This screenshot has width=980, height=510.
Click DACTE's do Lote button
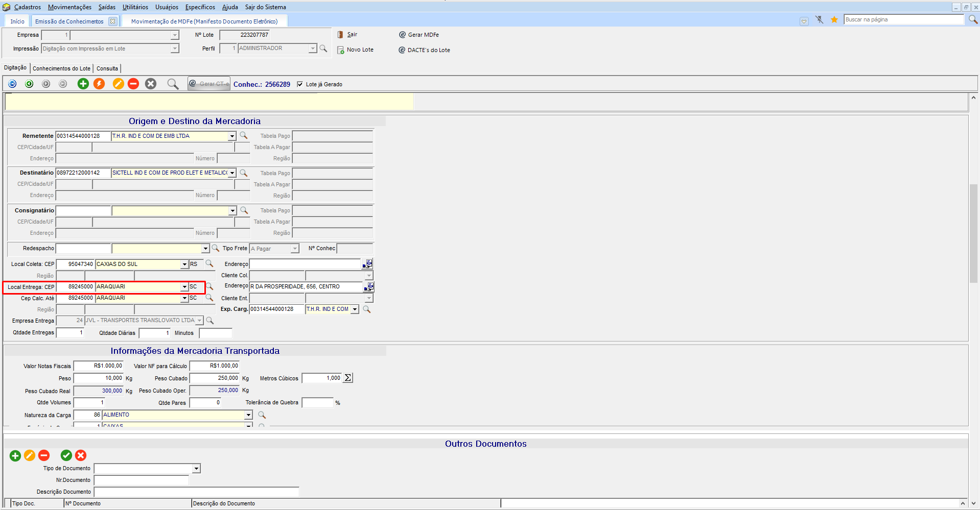(425, 50)
